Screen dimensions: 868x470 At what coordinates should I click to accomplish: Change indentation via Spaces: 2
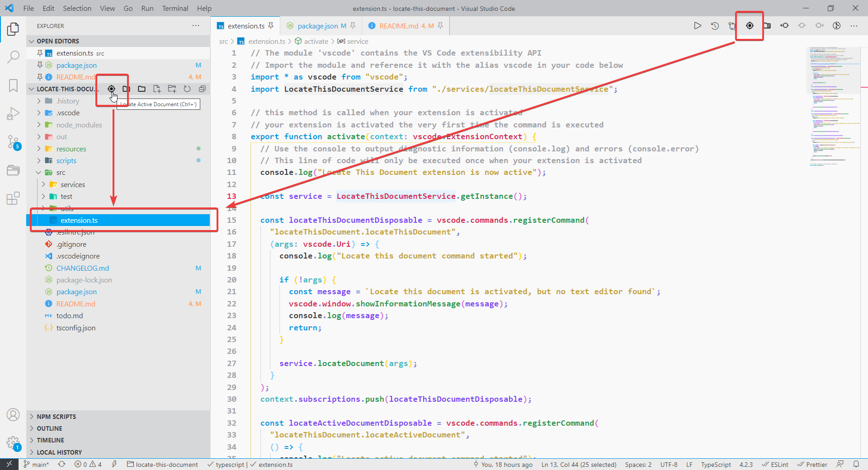638,464
